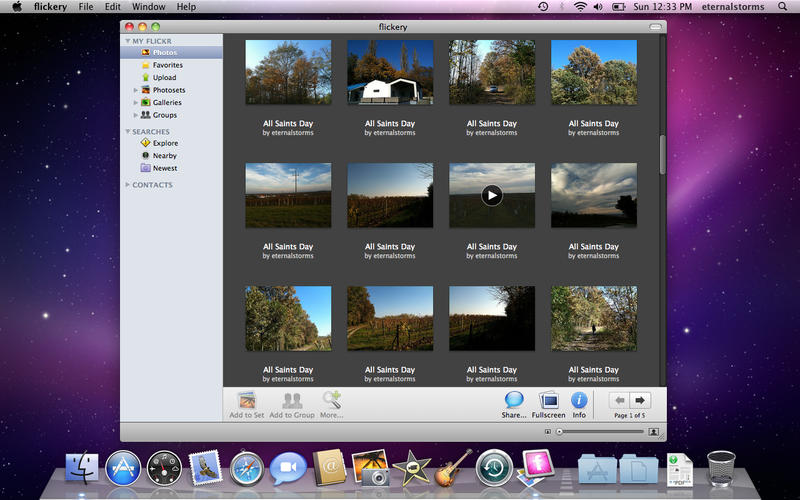Open Spotlight search in the menu bar
The image size is (800, 500).
tap(781, 7)
